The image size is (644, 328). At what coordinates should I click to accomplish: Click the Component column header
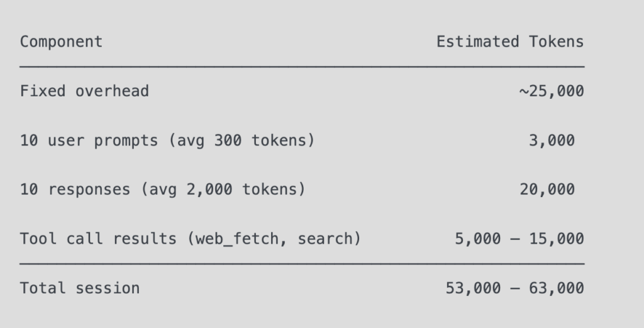point(61,42)
